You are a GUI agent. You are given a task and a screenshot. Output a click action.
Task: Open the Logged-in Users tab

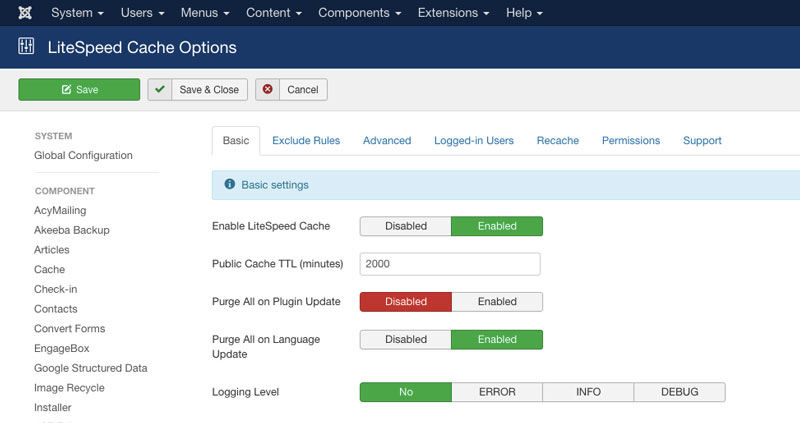[474, 141]
